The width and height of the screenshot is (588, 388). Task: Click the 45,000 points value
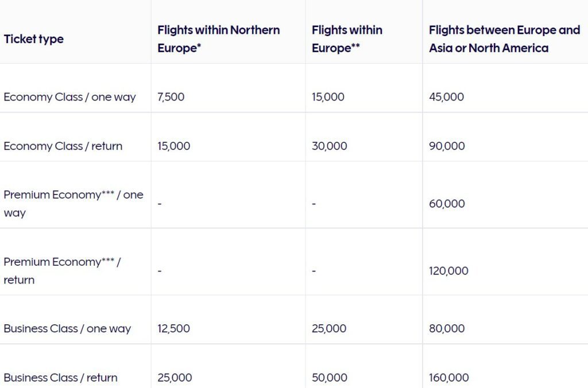[x=446, y=97]
